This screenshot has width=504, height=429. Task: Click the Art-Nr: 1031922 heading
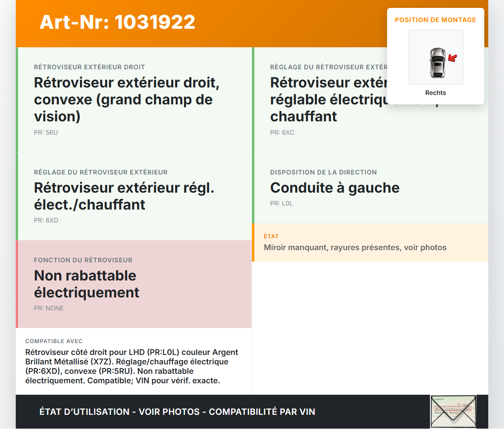(x=117, y=23)
